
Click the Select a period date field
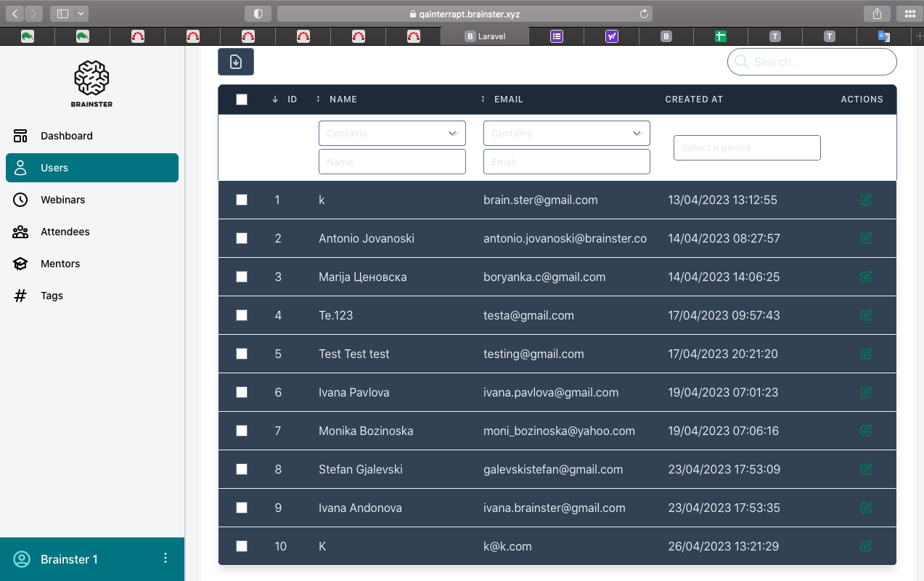747,147
